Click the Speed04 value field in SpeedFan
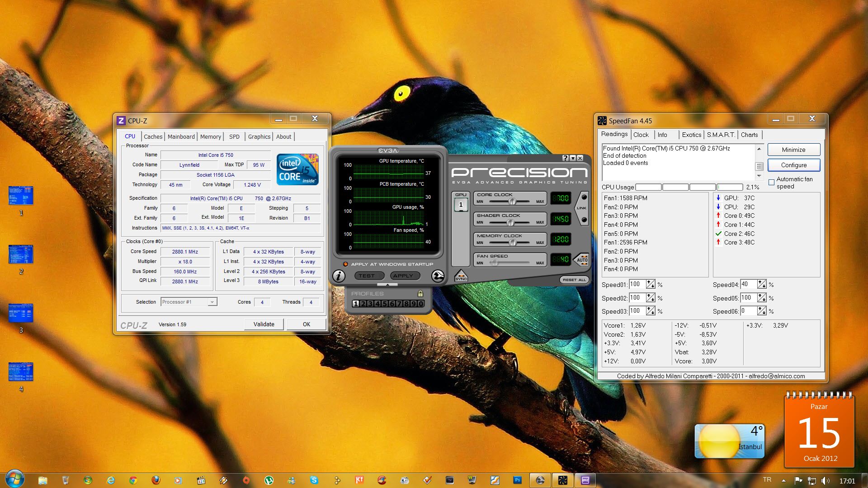The height and width of the screenshot is (488, 868). [x=749, y=284]
